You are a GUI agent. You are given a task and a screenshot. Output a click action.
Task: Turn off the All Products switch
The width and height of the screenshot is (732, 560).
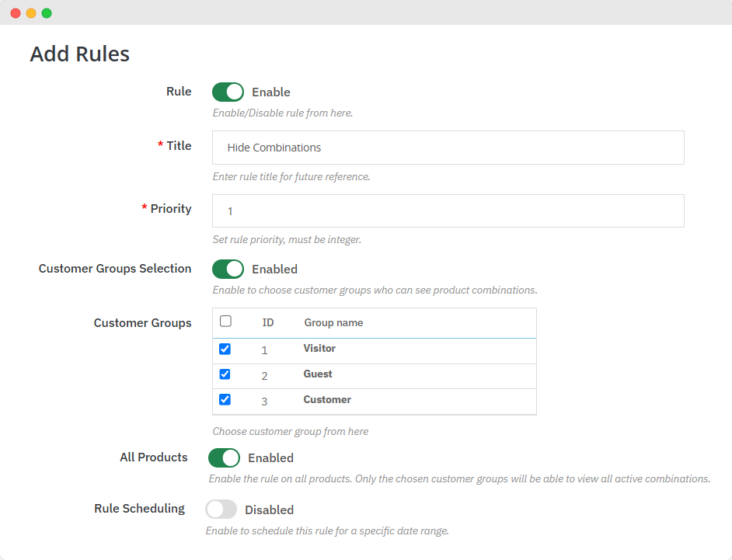point(224,457)
